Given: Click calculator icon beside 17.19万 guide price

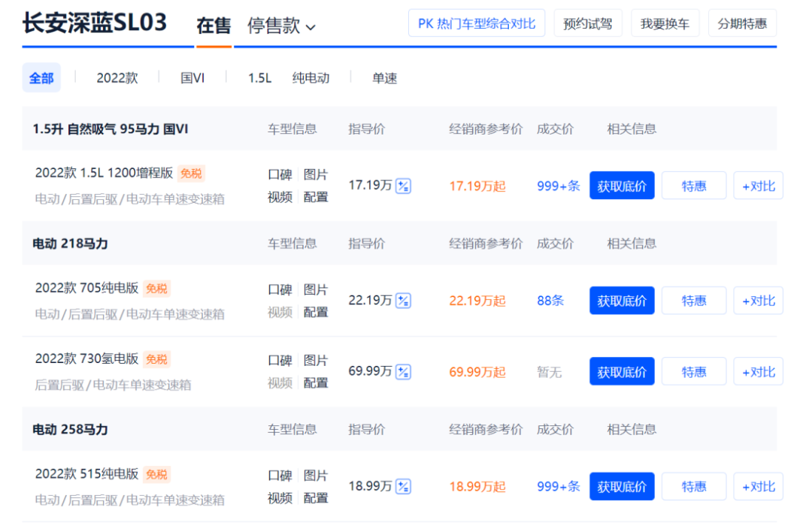Looking at the screenshot, I should coord(404,186).
